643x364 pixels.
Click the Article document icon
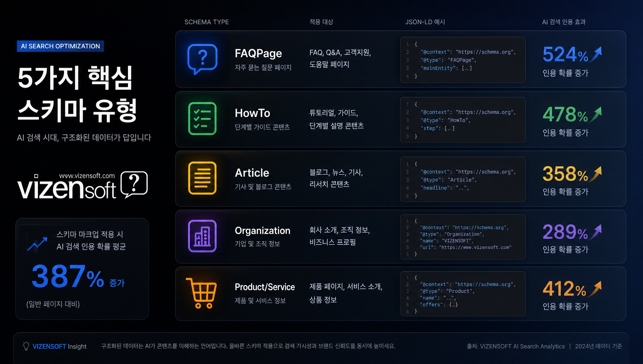[202, 178]
